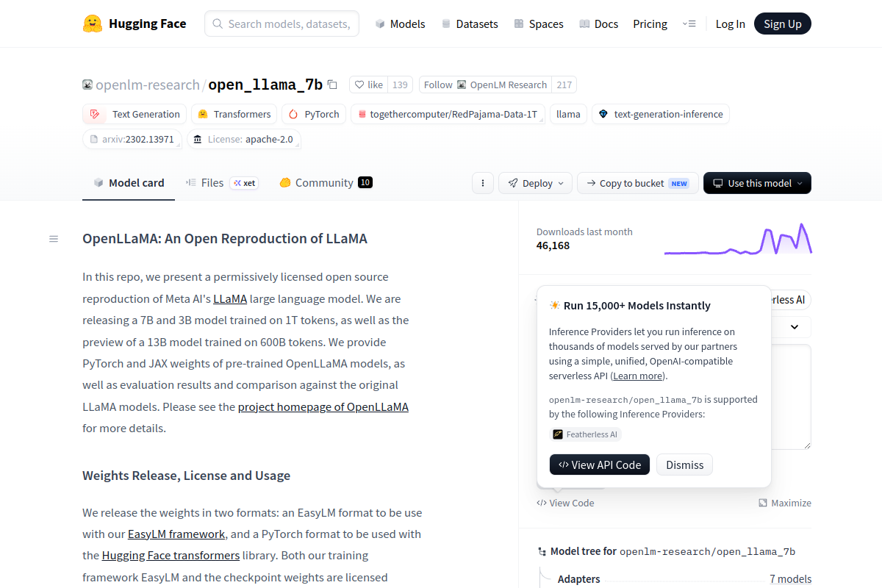Click the Datasets icon in navbar
Viewport: 882px width, 588px height.
[446, 24]
